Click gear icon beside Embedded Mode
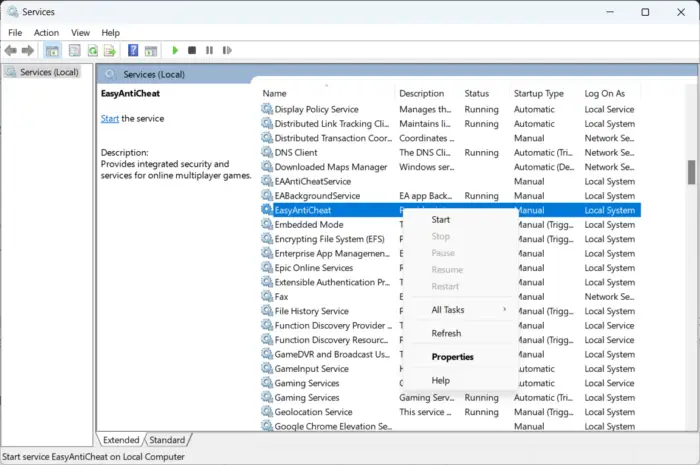 pyautogui.click(x=267, y=224)
